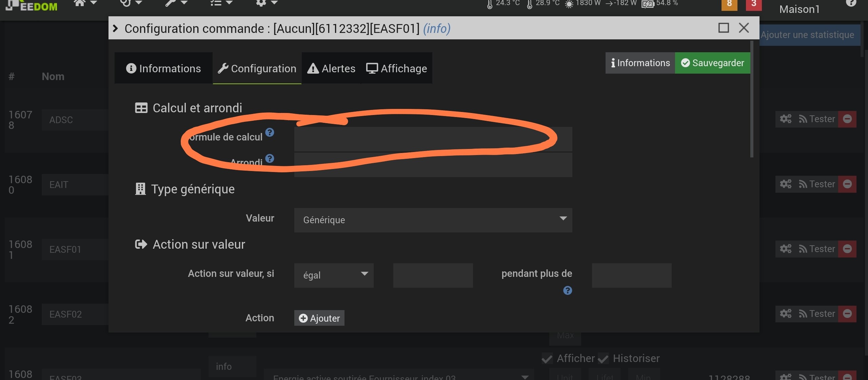The image size is (868, 380).
Task: Click help icon next to Arrondi
Action: tap(270, 158)
